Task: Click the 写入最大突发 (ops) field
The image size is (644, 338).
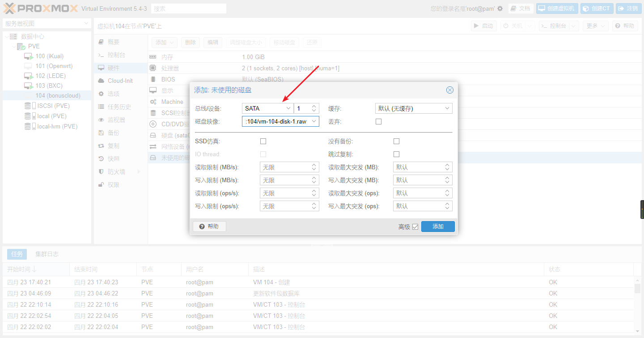Action: click(x=423, y=206)
